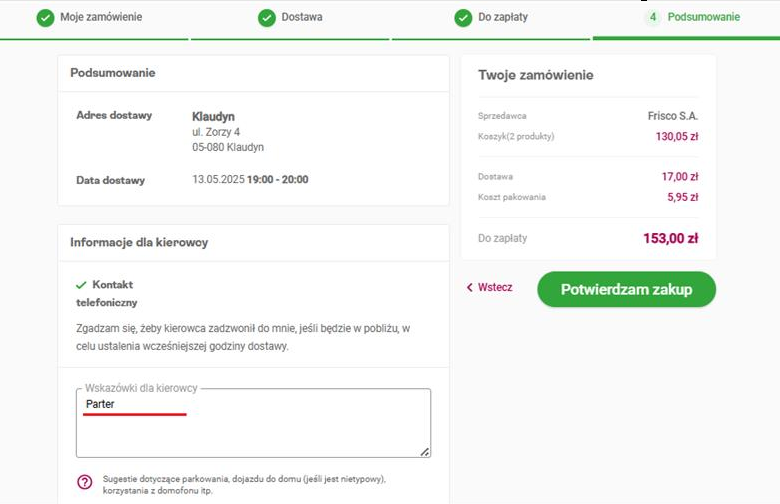
Task: Click the question mark help icon
Action: click(84, 481)
